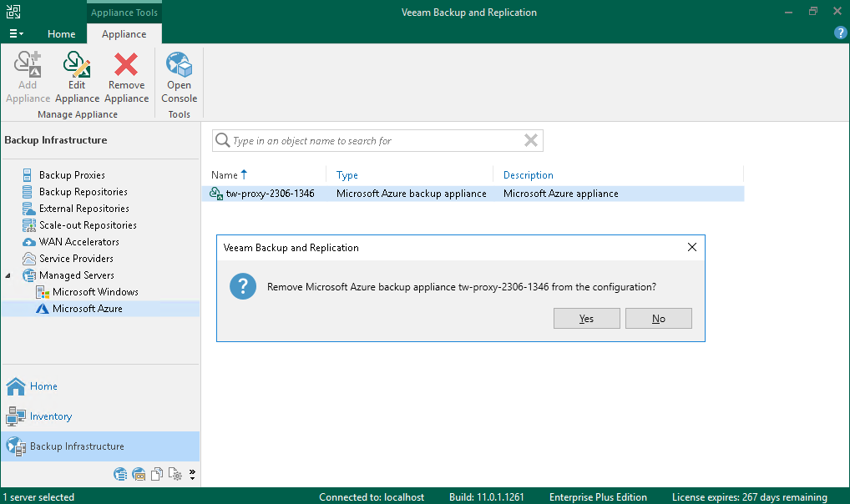Click the Managed Servers icon

[28, 275]
